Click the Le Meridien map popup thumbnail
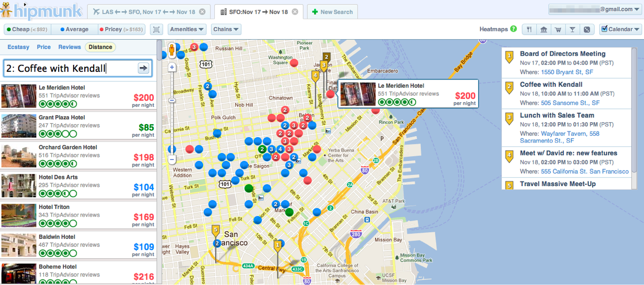 click(x=358, y=94)
